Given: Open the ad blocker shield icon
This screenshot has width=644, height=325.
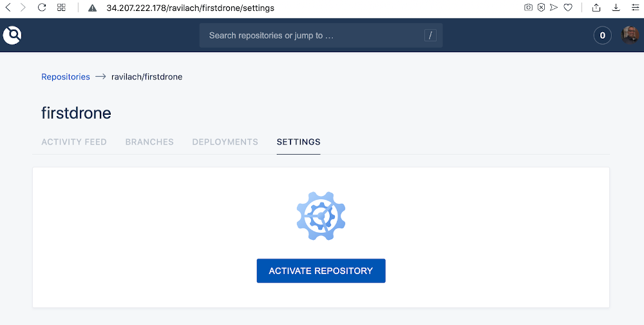Looking at the screenshot, I should tap(542, 7).
